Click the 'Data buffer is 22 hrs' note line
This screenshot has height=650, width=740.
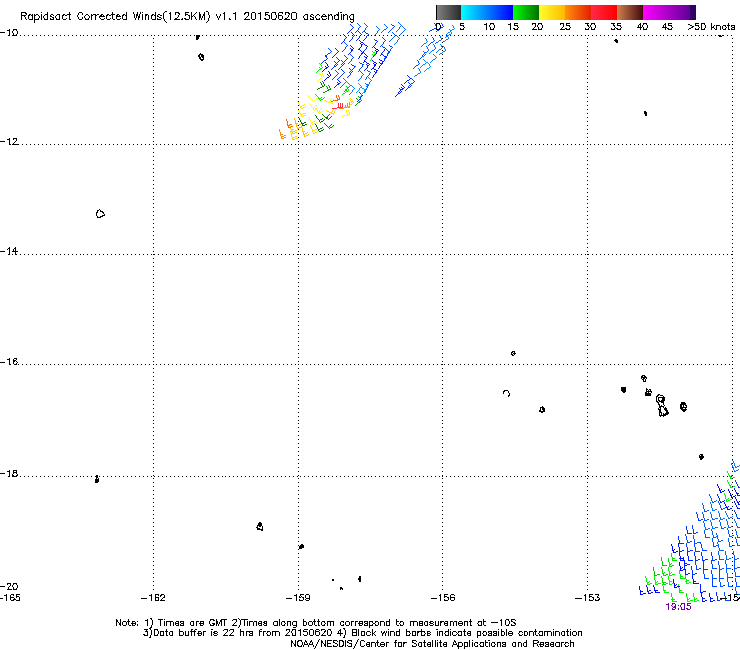pyautogui.click(x=362, y=633)
